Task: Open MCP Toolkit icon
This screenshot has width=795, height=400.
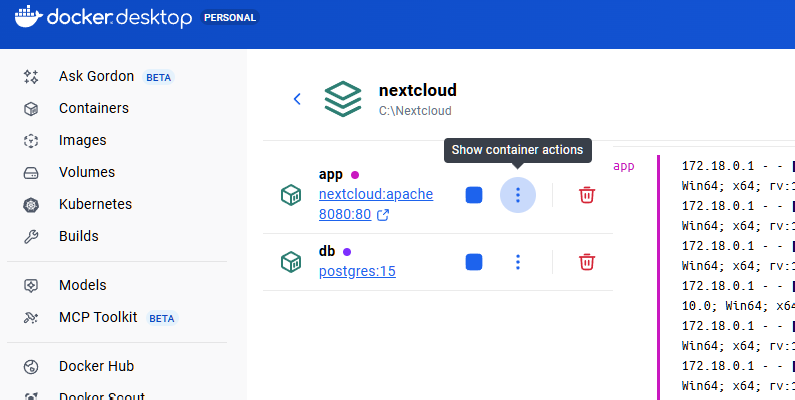Action: (31, 317)
